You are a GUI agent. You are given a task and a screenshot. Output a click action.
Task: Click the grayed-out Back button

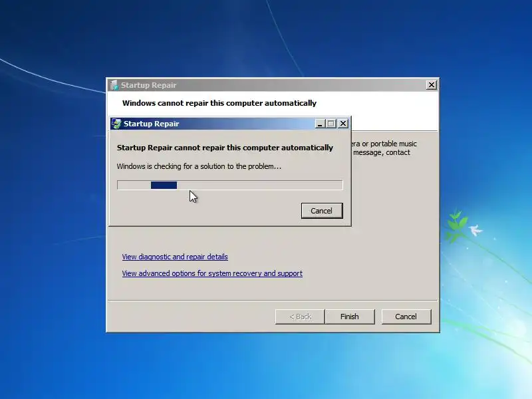(300, 317)
